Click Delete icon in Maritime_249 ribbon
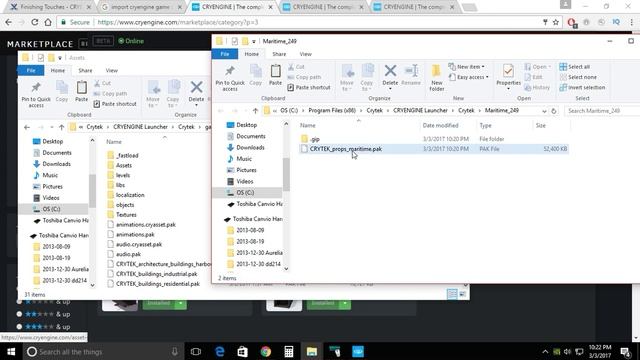Image resolution: width=640 pixels, height=360 pixels. tap(390, 76)
